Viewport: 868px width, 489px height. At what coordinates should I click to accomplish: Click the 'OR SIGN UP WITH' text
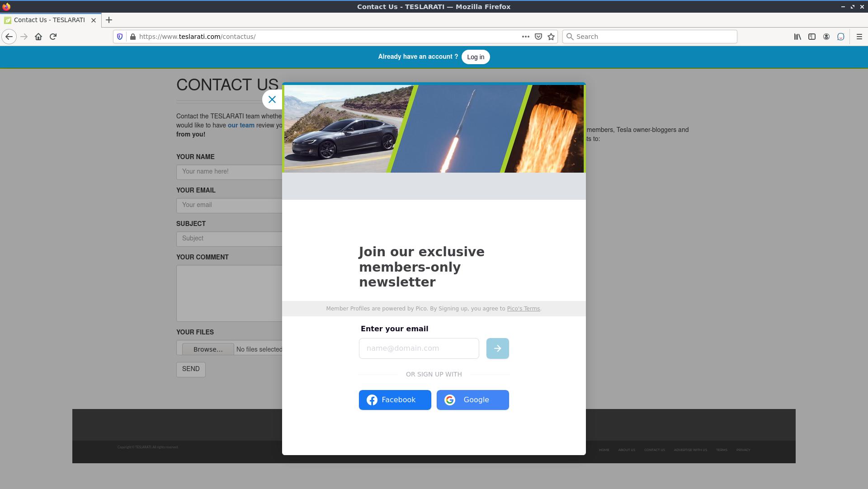point(434,375)
